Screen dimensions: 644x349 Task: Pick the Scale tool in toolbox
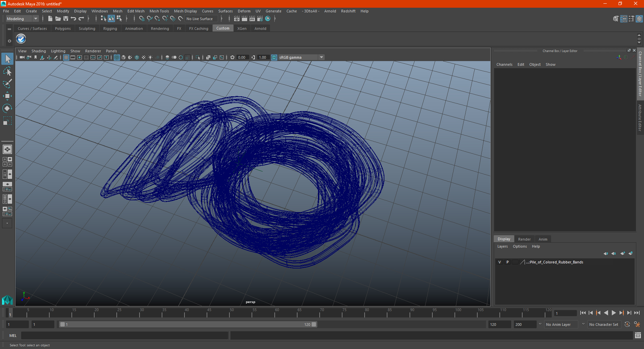pos(7,120)
